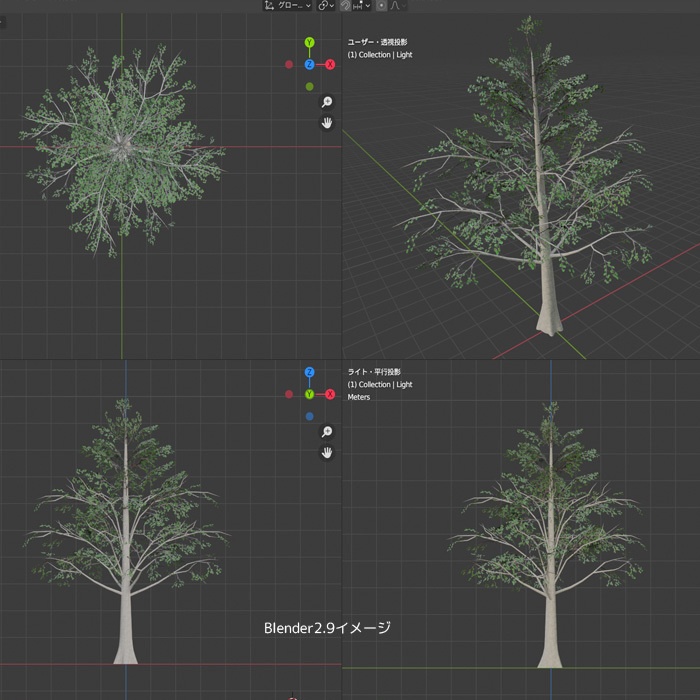Click the green Y axis in top-left viewport gizmo
Screen dimensions: 700x700
pyautogui.click(x=309, y=42)
